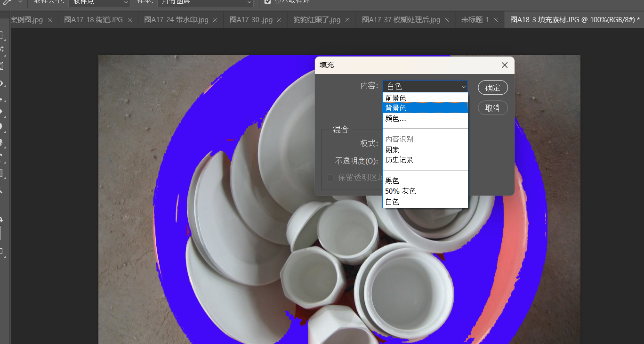Viewport: 644px width, 344px height.
Task: Close the 案例图.jpg document tab
Action: [50, 20]
